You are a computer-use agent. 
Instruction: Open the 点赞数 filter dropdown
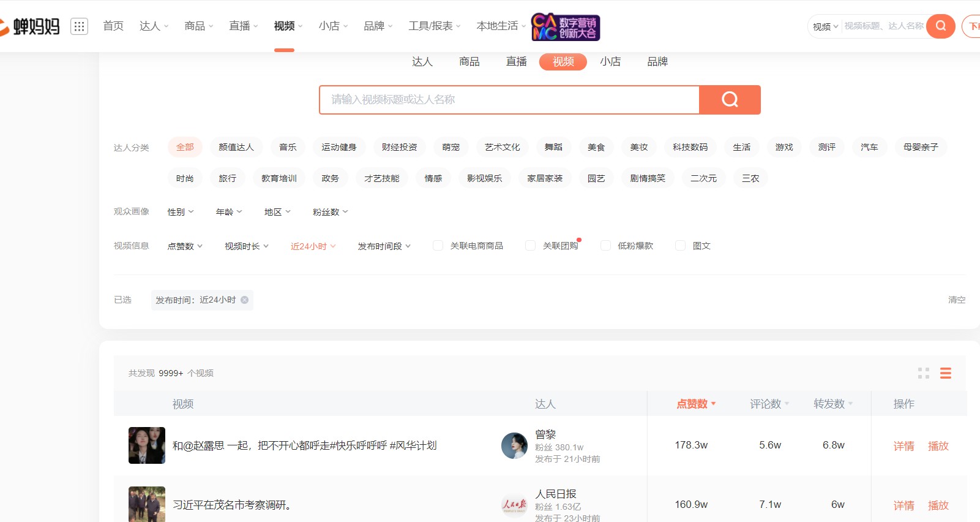tap(185, 246)
